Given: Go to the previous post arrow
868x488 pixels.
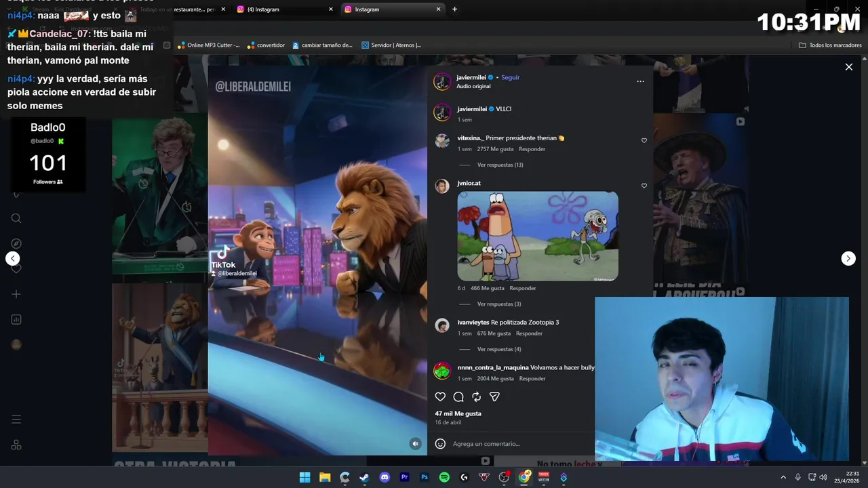Looking at the screenshot, I should [13, 258].
